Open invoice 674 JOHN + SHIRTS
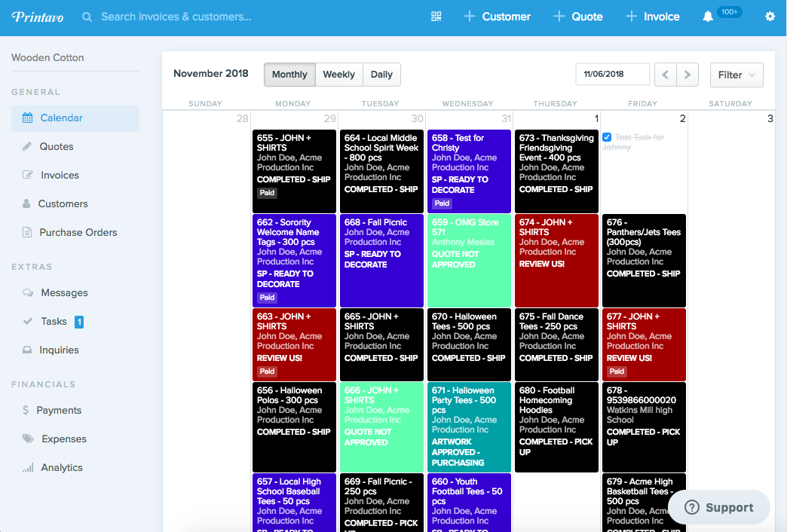This screenshot has height=532, width=787. pos(556,261)
